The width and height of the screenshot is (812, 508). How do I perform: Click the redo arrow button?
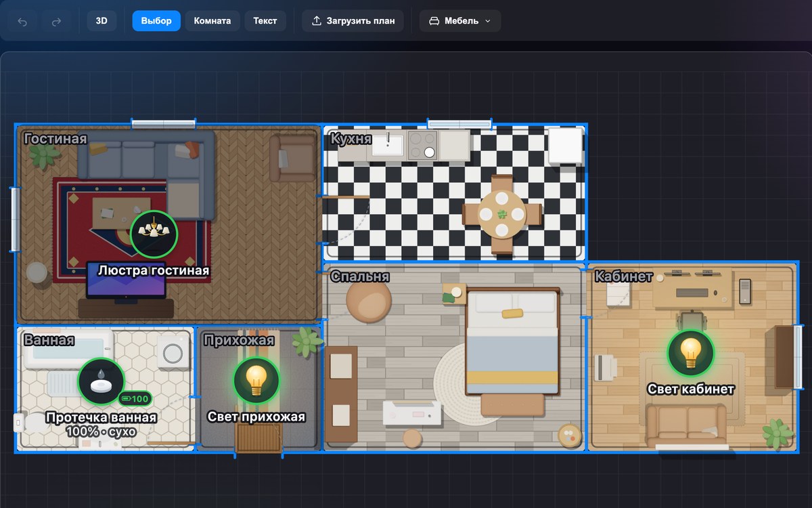[57, 21]
